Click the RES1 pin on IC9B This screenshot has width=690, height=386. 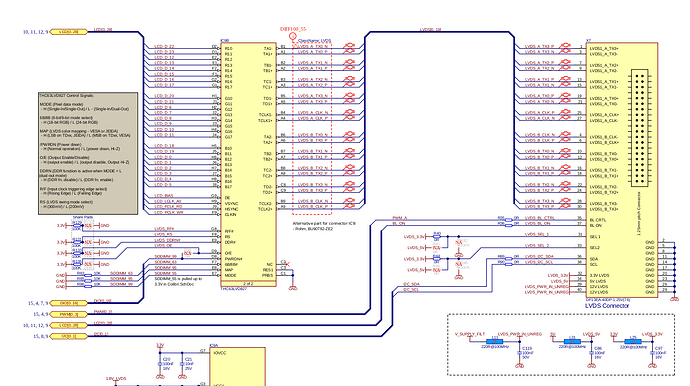[x=268, y=270]
